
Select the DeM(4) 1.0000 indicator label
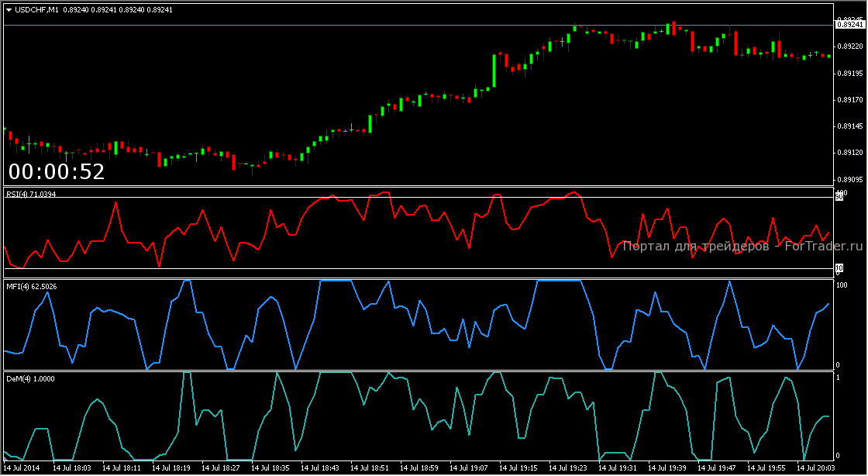pyautogui.click(x=30, y=379)
